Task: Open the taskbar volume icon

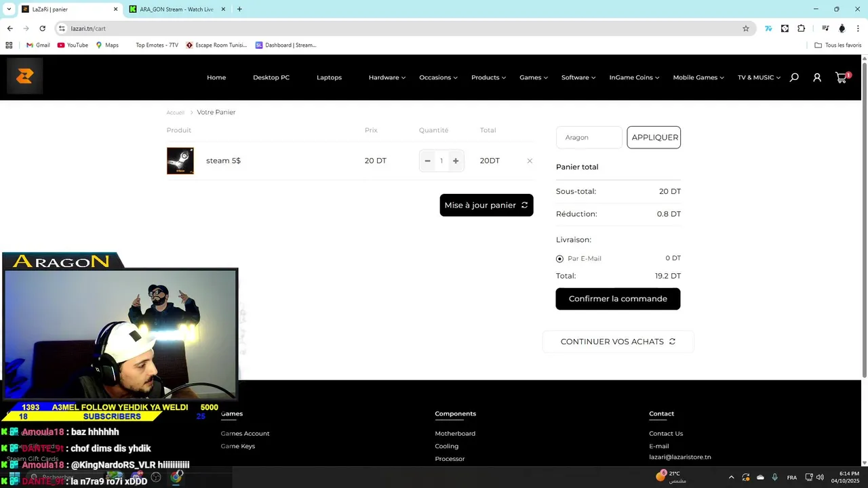Action: point(820,477)
